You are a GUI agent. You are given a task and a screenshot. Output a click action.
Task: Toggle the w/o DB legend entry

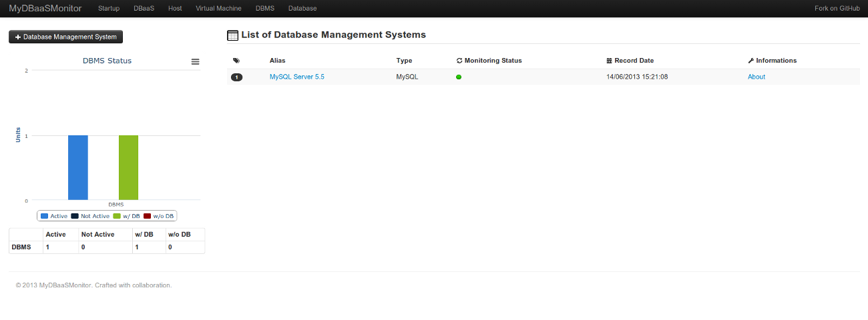click(159, 216)
